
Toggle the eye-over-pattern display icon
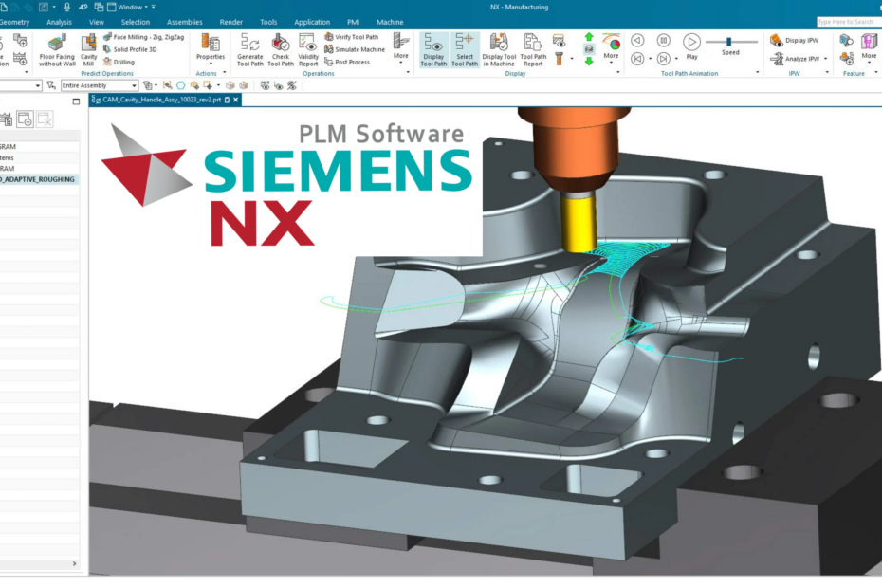[560, 41]
